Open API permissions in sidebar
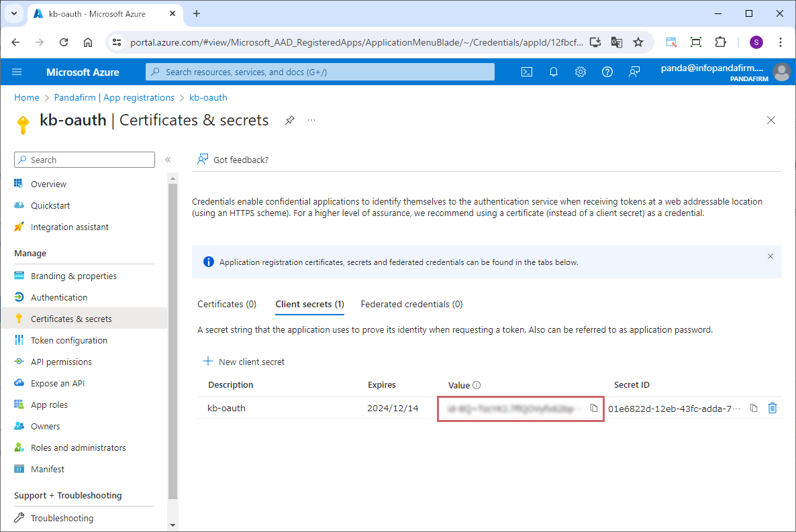This screenshot has width=796, height=532. pos(61,362)
